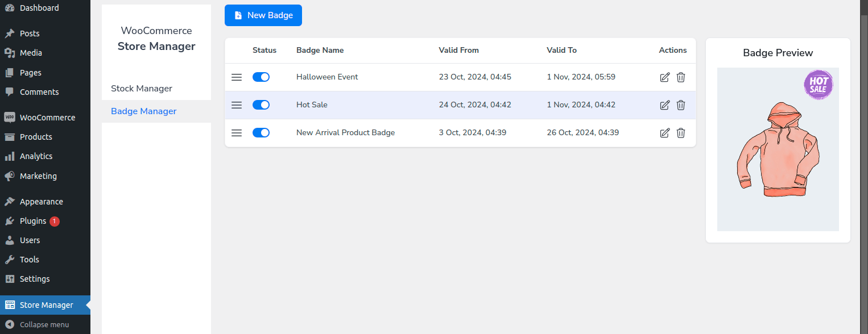Click the trash icon for Halloween Event
The image size is (868, 334).
(681, 77)
